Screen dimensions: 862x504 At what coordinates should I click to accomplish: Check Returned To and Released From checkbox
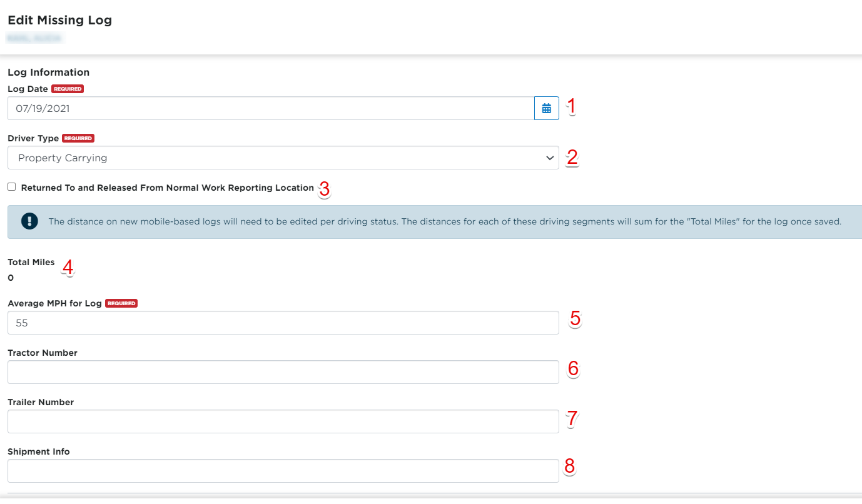pos(12,187)
